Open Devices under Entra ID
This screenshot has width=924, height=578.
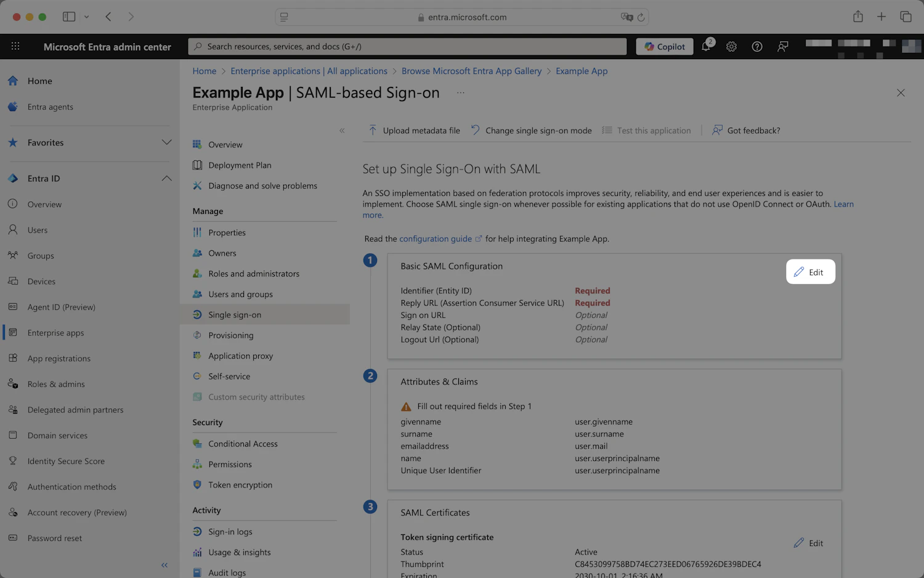(41, 282)
